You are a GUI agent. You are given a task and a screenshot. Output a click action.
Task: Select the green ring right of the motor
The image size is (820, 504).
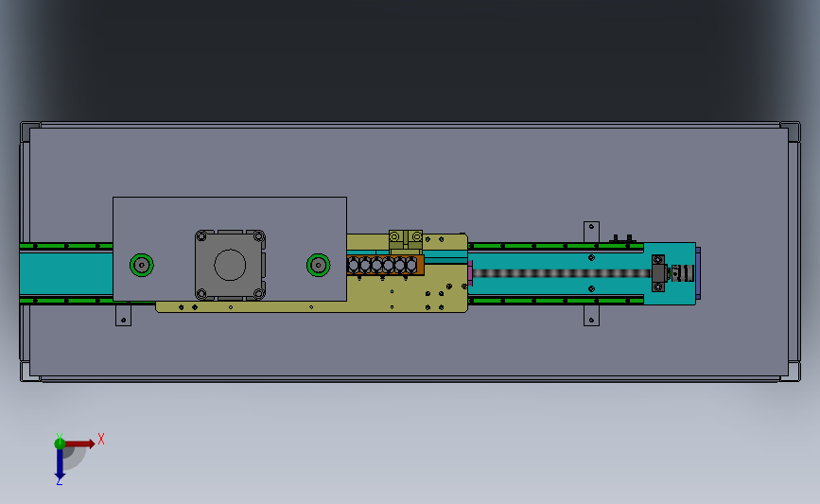click(x=319, y=265)
